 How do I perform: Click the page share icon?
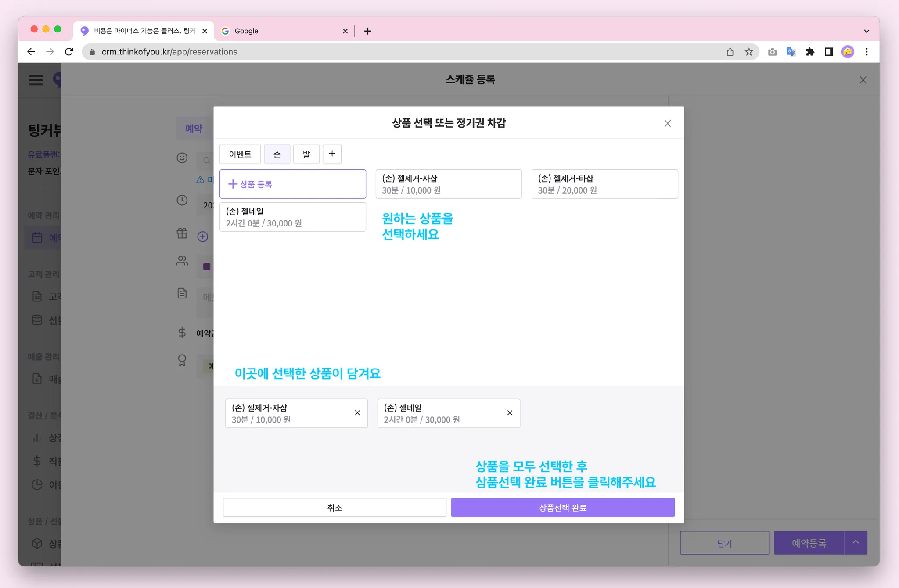point(730,52)
